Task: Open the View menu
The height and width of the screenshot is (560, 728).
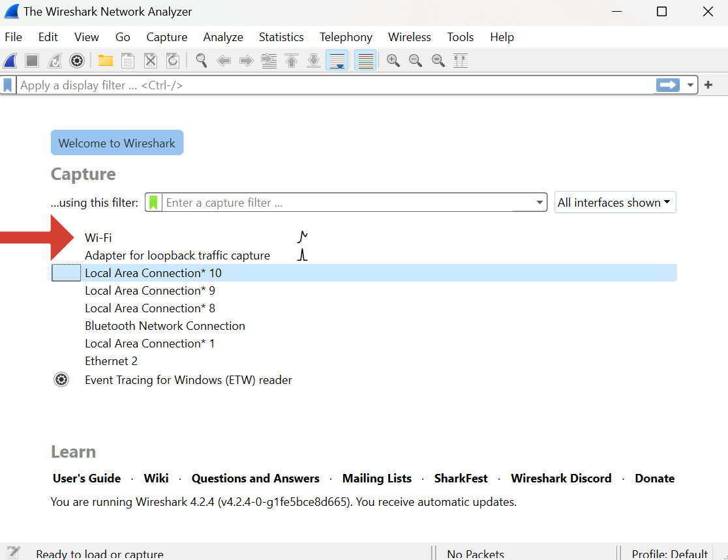Action: click(86, 37)
